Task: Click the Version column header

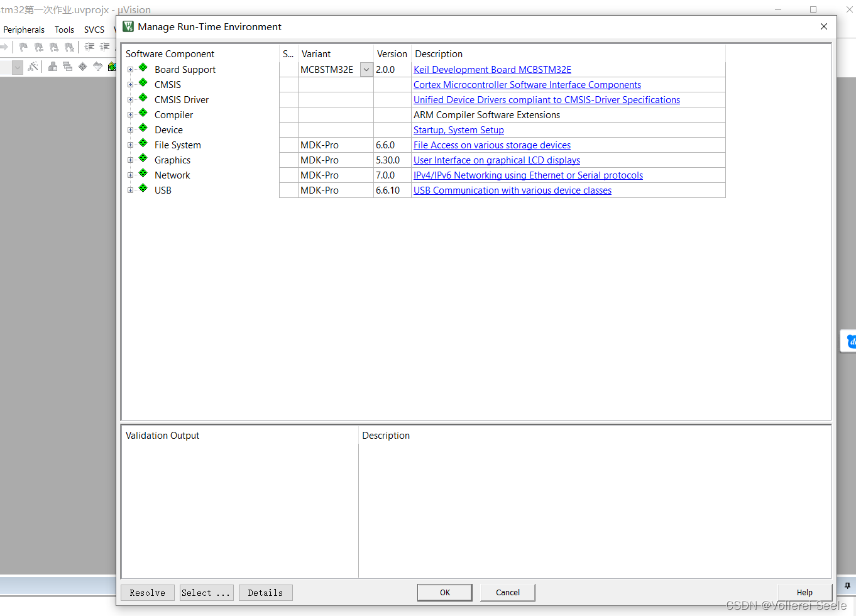Action: click(392, 54)
